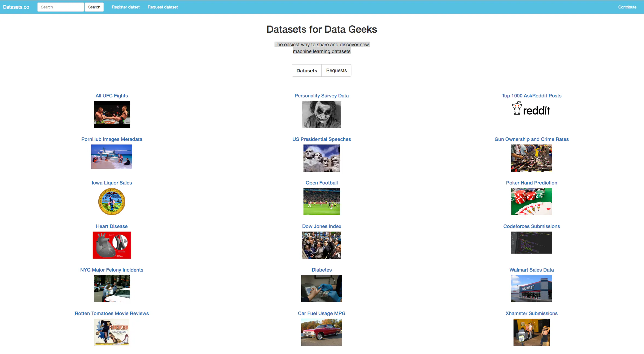Open Rotten Tomatoes Movie Reviews link
This screenshot has width=644, height=354.
pyautogui.click(x=112, y=313)
